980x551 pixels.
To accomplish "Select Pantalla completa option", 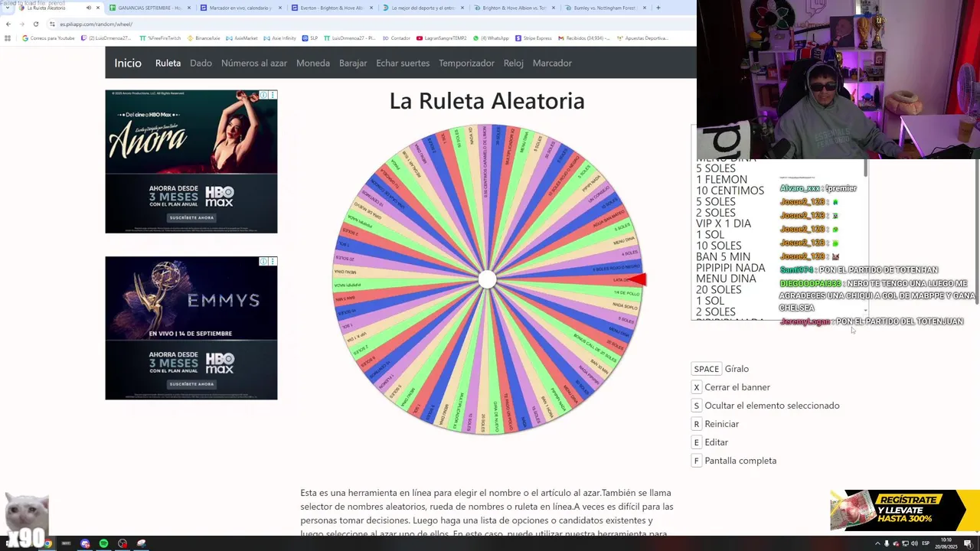I will pos(740,461).
